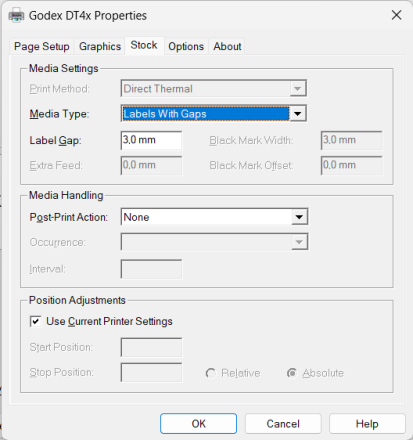
Task: Go to the Options tab
Action: (186, 46)
